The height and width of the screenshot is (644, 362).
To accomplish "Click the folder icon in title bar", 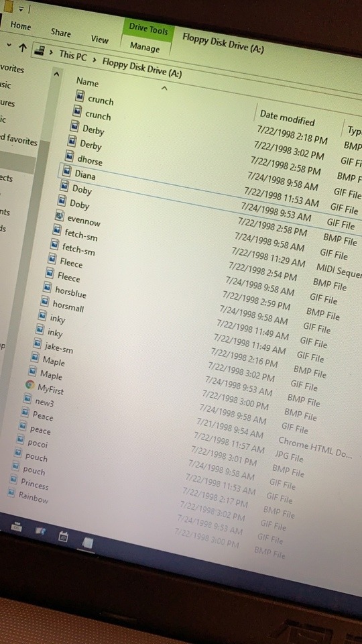I will 7,7.
